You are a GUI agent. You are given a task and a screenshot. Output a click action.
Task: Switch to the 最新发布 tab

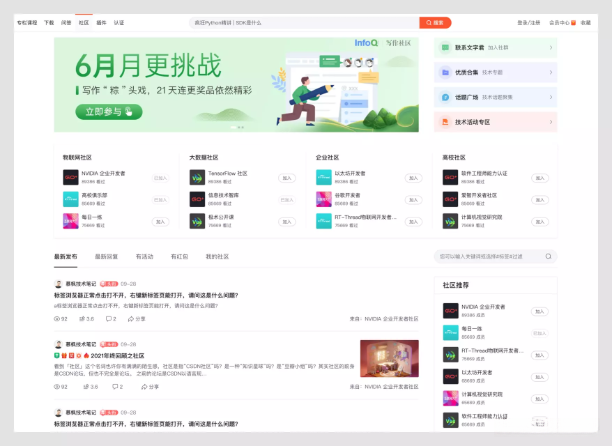click(x=66, y=256)
